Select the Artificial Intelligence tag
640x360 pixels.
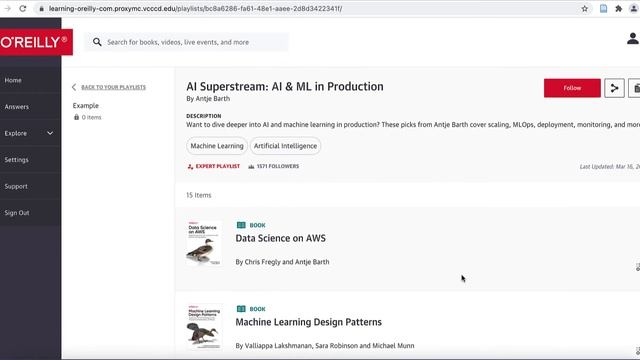(x=285, y=146)
